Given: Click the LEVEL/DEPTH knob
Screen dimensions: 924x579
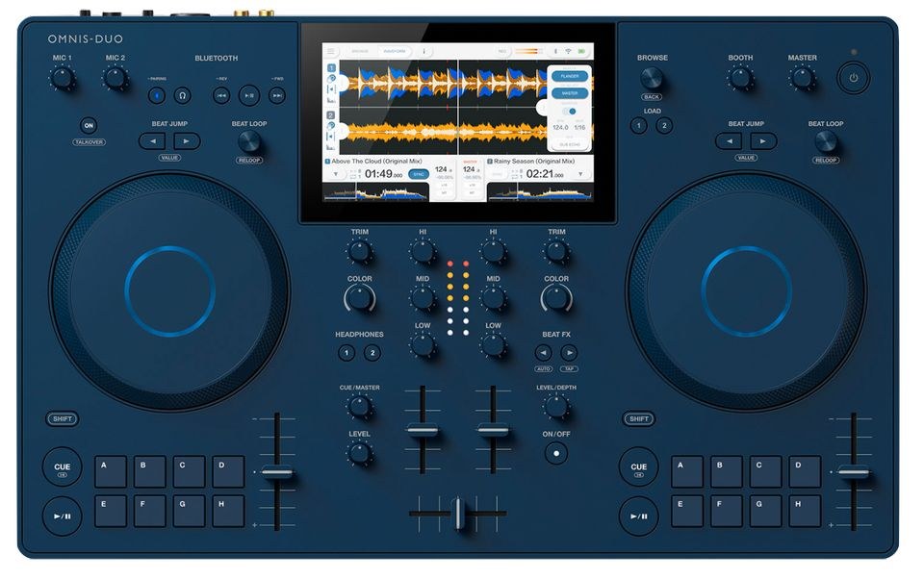Looking at the screenshot, I should point(555,407).
